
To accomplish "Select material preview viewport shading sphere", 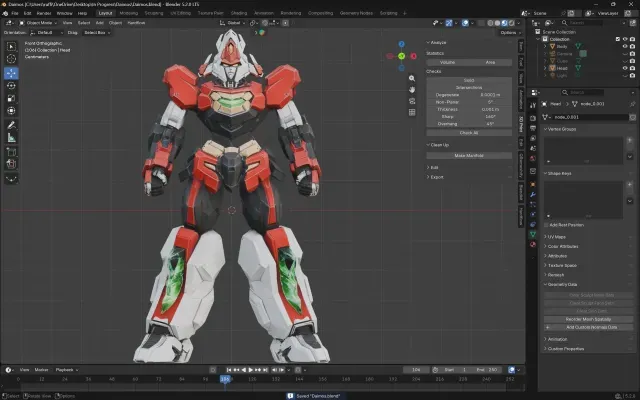I will pos(504,23).
